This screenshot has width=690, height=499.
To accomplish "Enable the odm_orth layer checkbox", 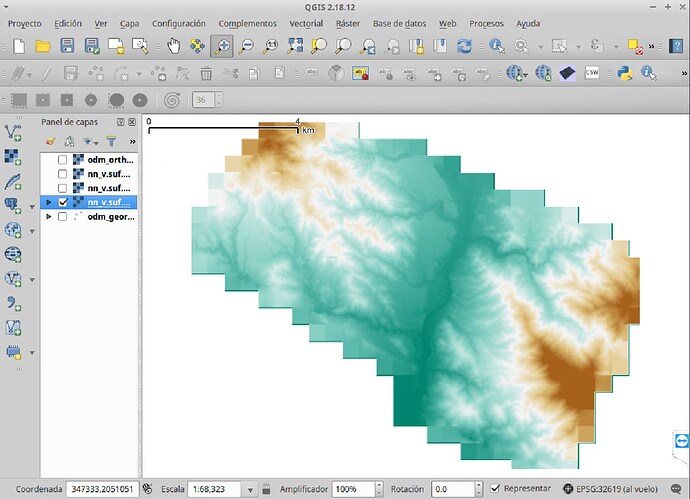I will [x=63, y=160].
